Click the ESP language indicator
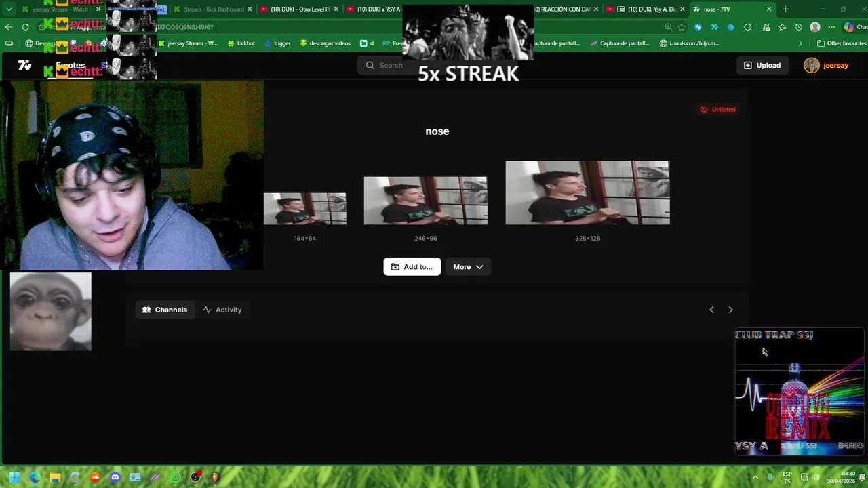This screenshot has height=488, width=868. [787, 477]
